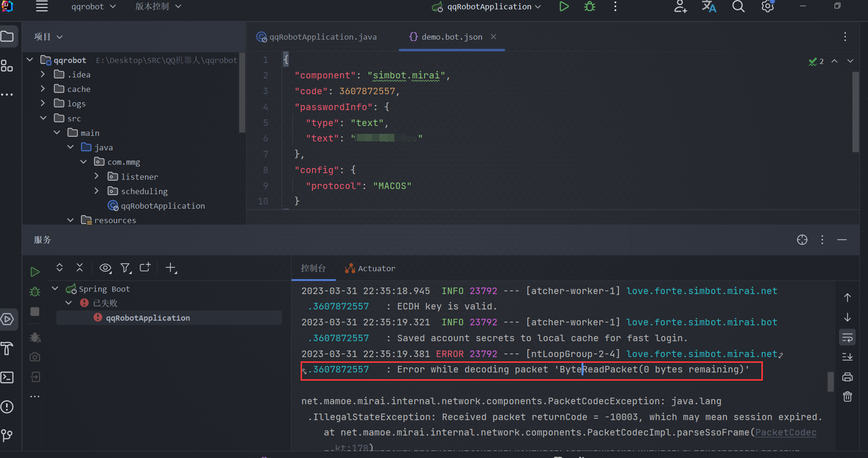This screenshot has height=458, width=868.
Task: Open the 版本控制 dropdown menu
Action: (x=158, y=6)
